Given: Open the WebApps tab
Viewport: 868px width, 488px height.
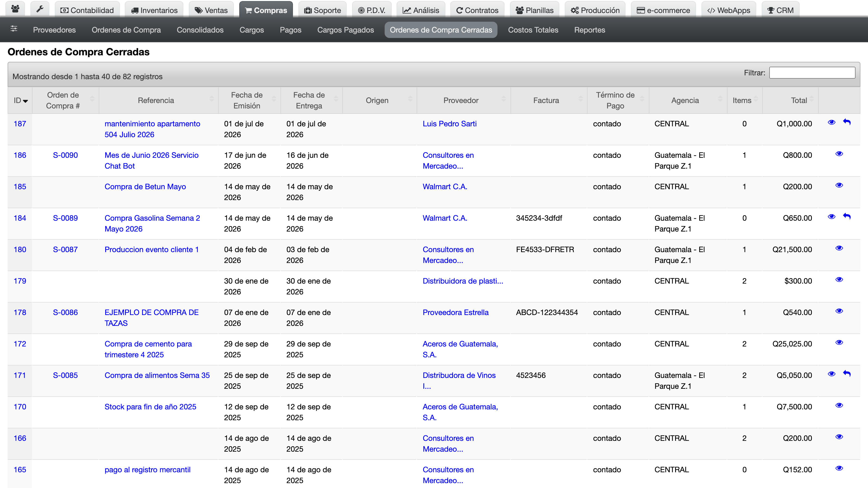Looking at the screenshot, I should click(729, 10).
